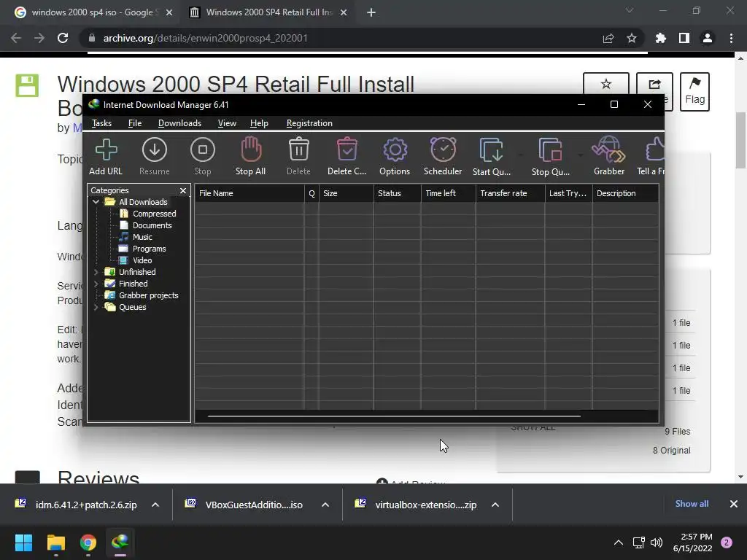This screenshot has width=747, height=560.
Task: Click the browser page vertical scrollbar
Action: click(740, 141)
